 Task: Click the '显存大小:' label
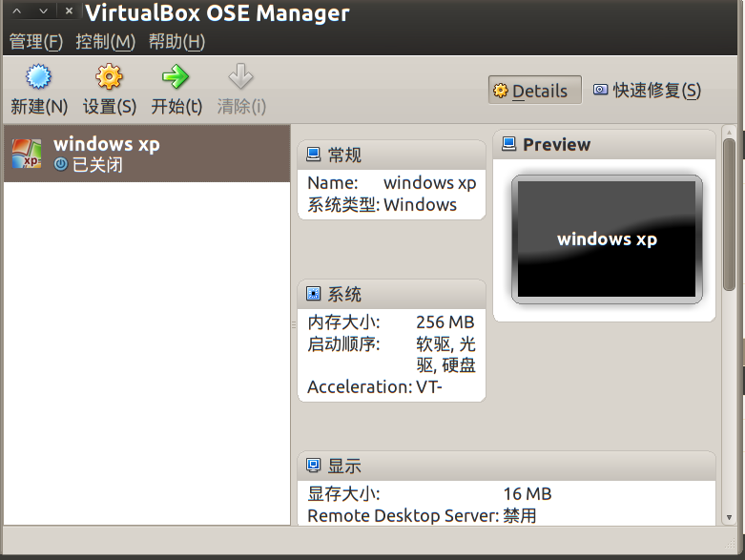[343, 494]
